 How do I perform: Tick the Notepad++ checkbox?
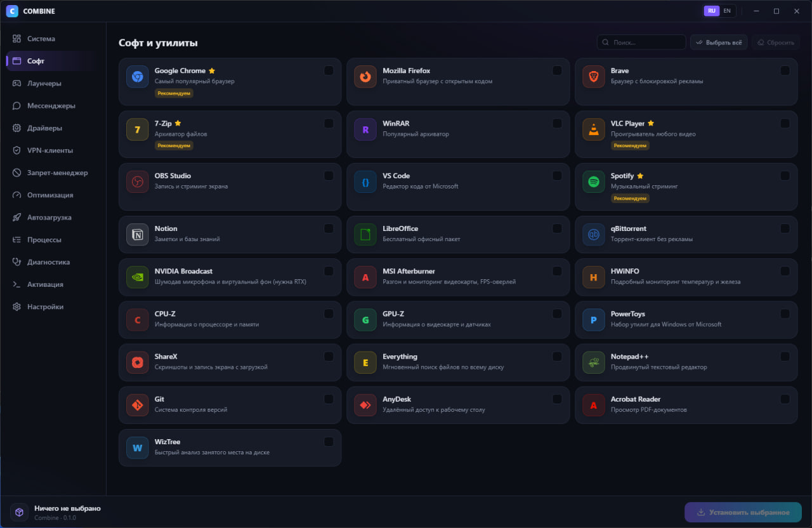(x=785, y=356)
